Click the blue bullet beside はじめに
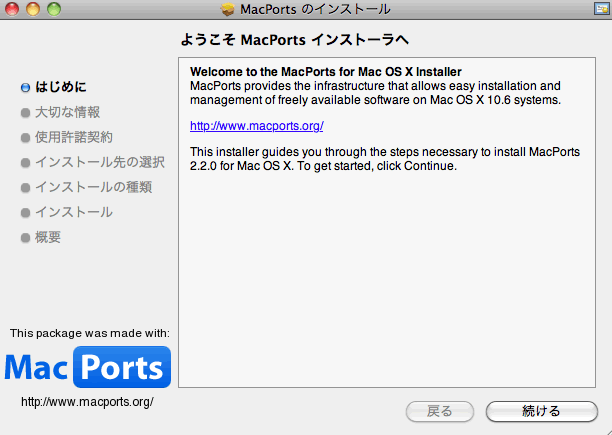612x435 pixels. [25, 88]
